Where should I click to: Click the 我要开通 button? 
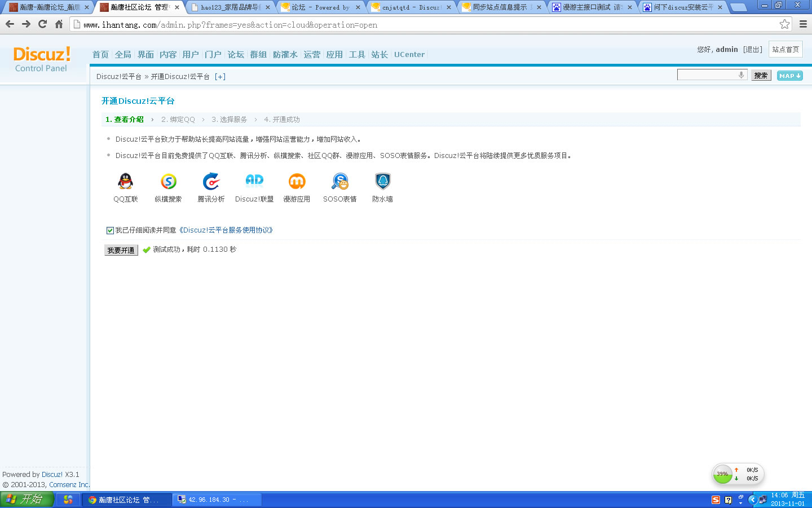click(x=121, y=250)
